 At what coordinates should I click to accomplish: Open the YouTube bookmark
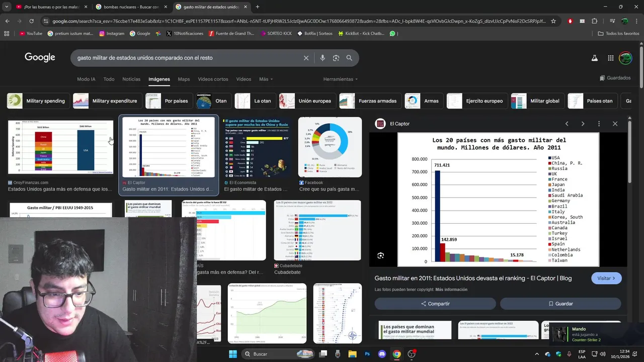[31, 34]
